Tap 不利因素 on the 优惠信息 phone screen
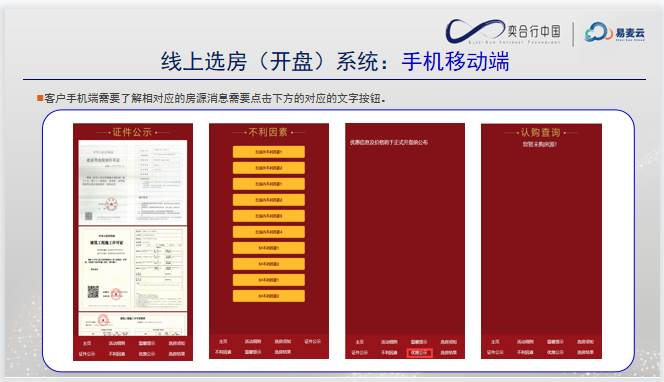Screen dimensions: 664x382 [389, 352]
